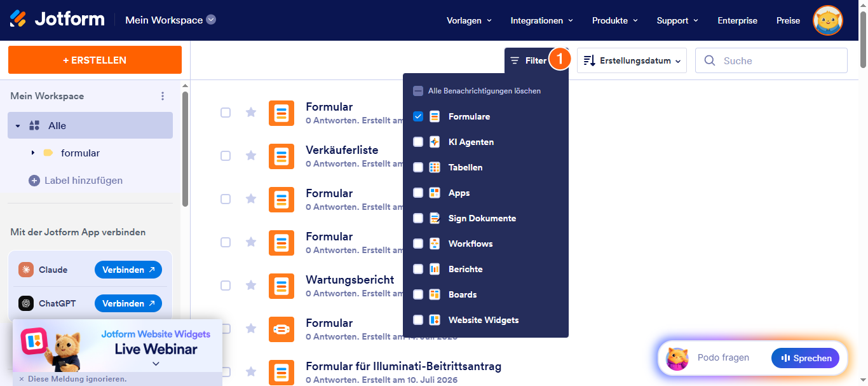Click the Wartungsbericht form icon

tap(281, 286)
